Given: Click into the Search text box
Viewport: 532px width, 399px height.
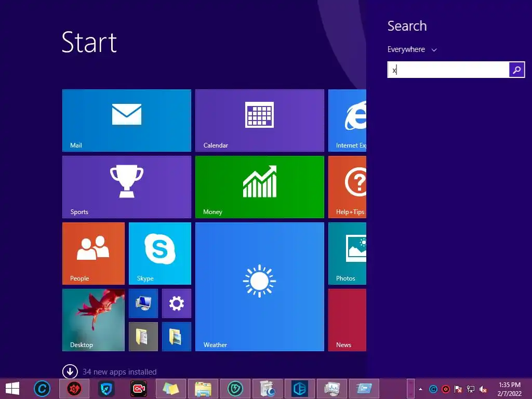Looking at the screenshot, I should pyautogui.click(x=448, y=70).
